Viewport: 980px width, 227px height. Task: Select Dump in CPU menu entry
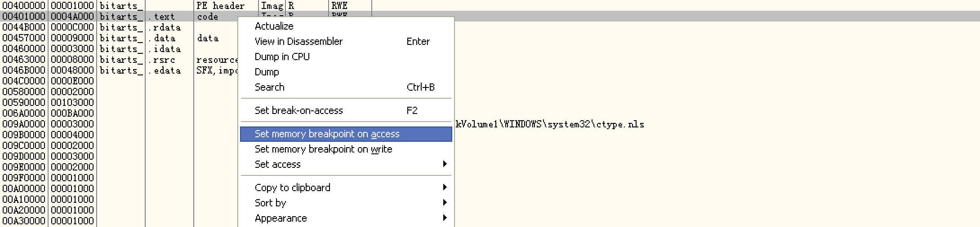point(282,57)
